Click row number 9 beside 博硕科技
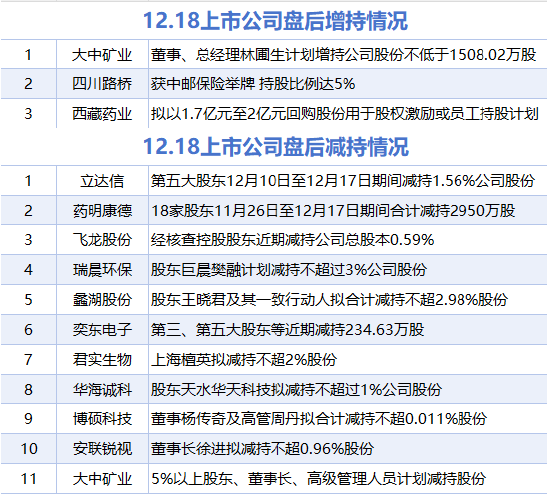 point(29,419)
